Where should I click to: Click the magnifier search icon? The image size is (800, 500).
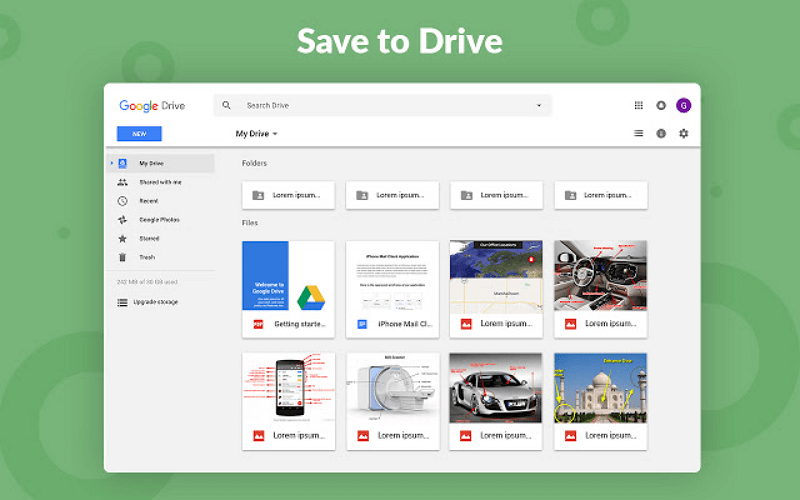pyautogui.click(x=227, y=105)
